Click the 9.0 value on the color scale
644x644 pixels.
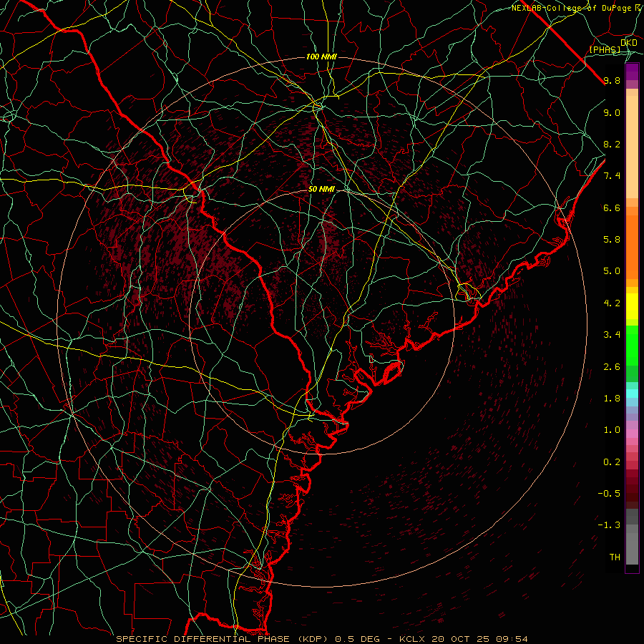612,112
